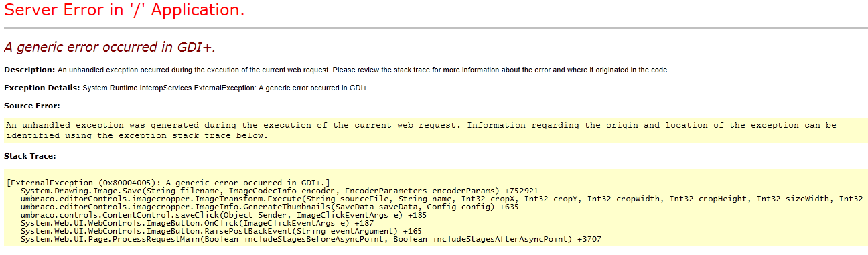Click the line "identified using the exception stack trace below."
The height and width of the screenshot is (255, 868).
tap(137, 135)
